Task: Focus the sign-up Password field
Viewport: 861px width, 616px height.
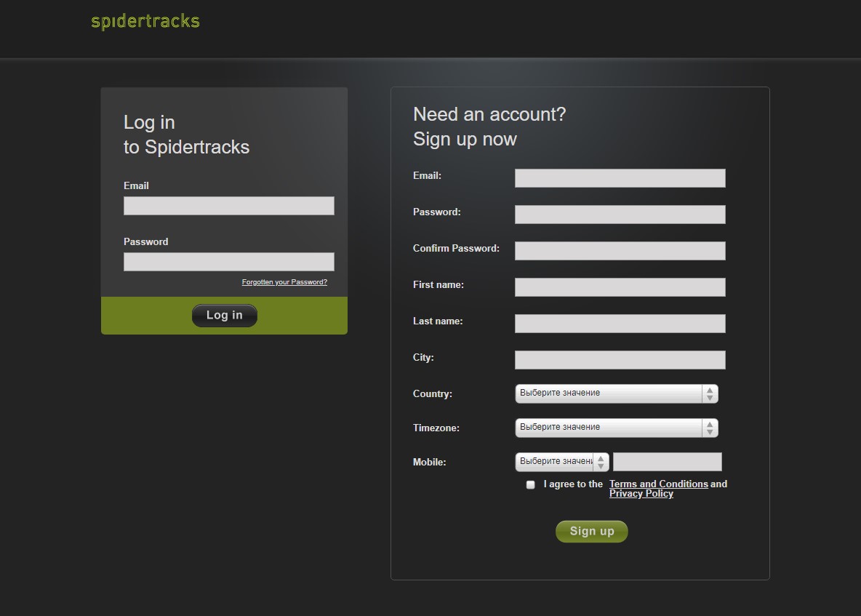Action: (x=620, y=215)
